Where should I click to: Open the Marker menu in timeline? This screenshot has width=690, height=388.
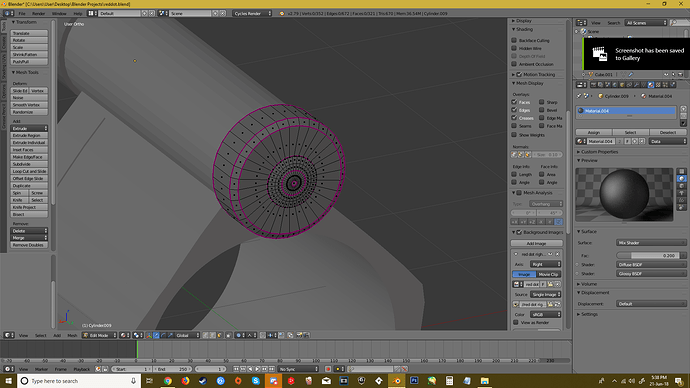click(41, 369)
